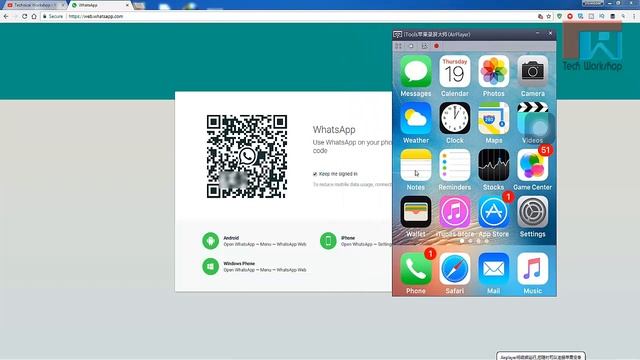The image size is (640, 360).
Task: Open the Photos app
Action: click(493, 72)
